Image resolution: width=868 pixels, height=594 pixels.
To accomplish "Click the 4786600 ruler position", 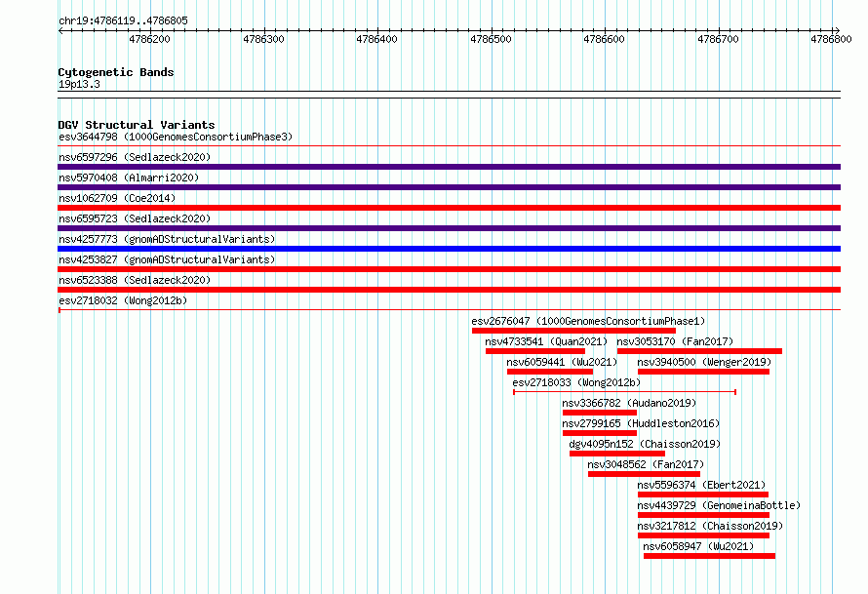I will (x=604, y=39).
